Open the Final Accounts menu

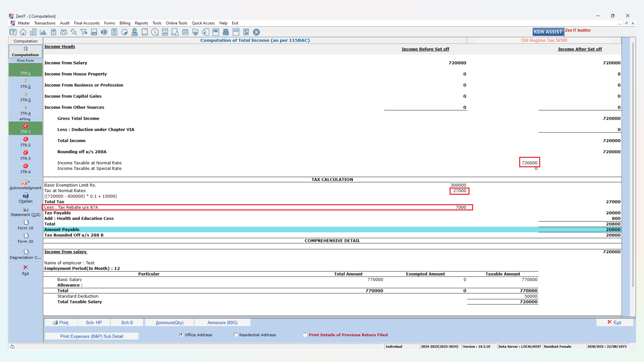coord(87,23)
